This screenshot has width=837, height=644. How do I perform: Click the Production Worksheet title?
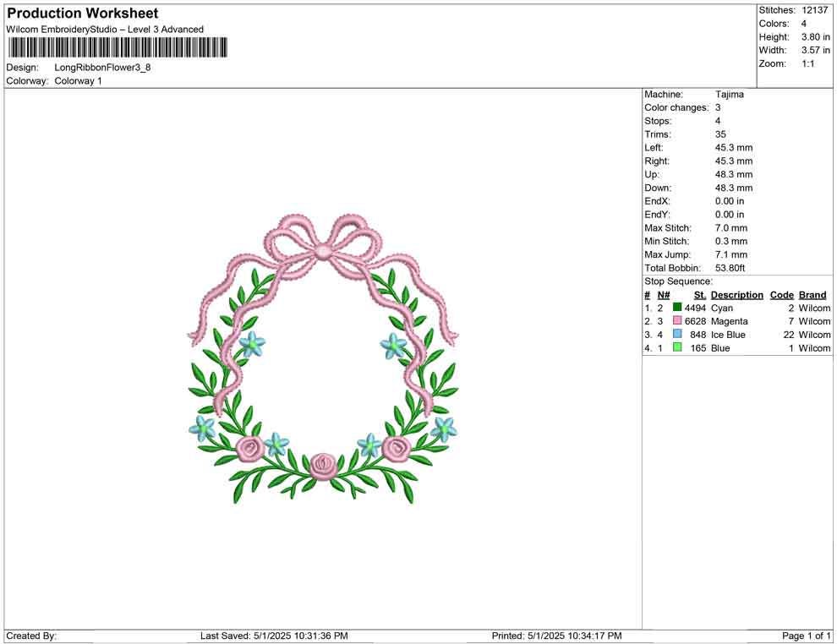click(x=82, y=14)
